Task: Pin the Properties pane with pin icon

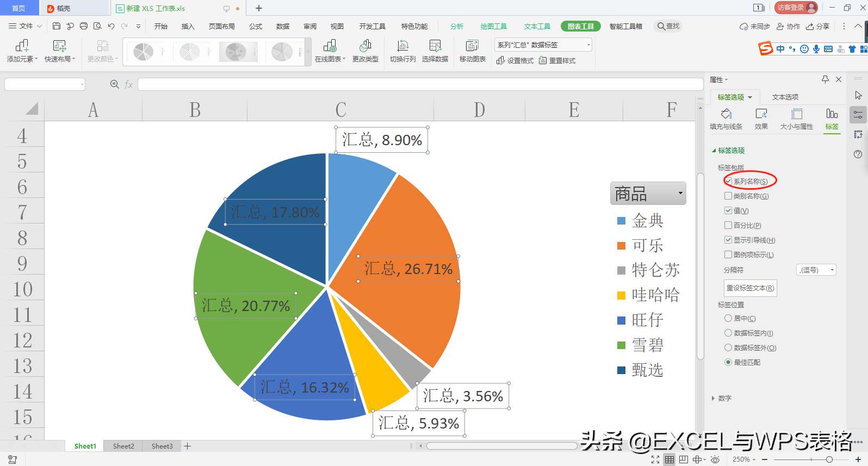Action: coord(825,79)
